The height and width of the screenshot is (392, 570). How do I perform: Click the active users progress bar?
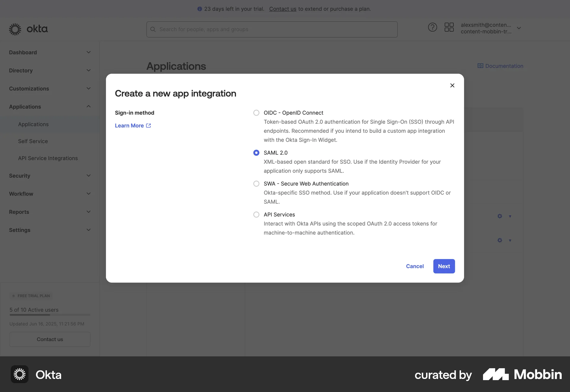pyautogui.click(x=50, y=315)
